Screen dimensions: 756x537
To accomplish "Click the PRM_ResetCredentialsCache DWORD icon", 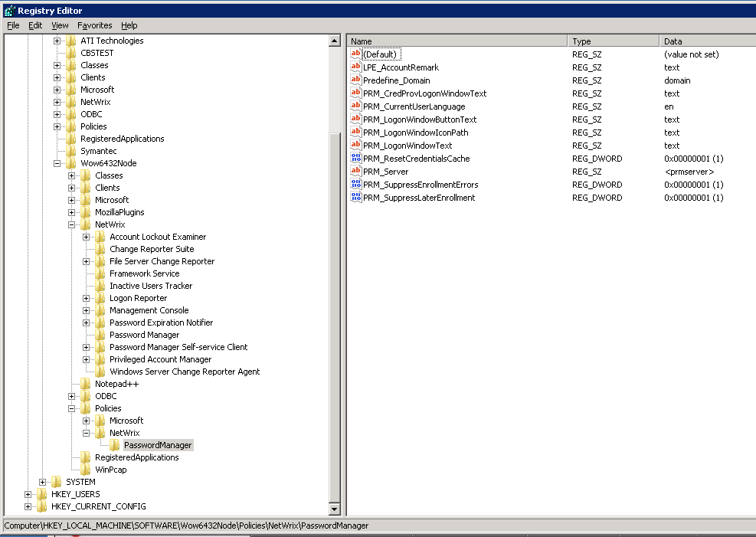I will click(x=355, y=159).
